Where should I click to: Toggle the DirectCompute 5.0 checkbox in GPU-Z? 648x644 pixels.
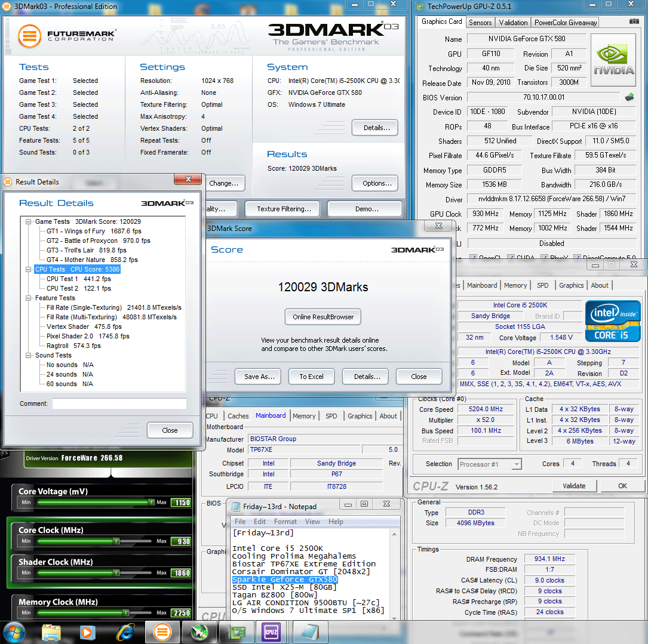578,258
